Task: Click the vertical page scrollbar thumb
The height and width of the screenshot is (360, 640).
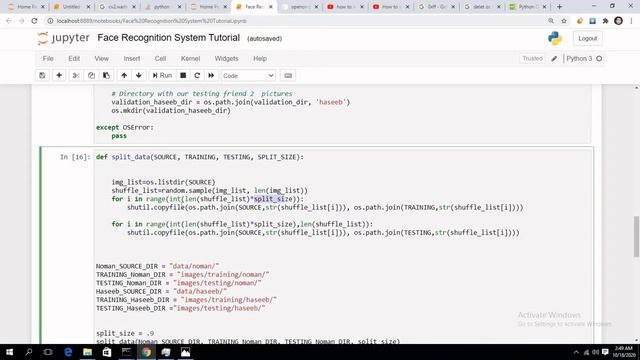Action: coord(636,237)
